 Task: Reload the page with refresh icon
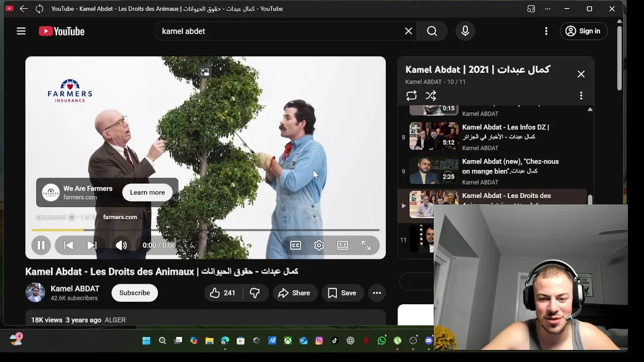click(x=40, y=9)
